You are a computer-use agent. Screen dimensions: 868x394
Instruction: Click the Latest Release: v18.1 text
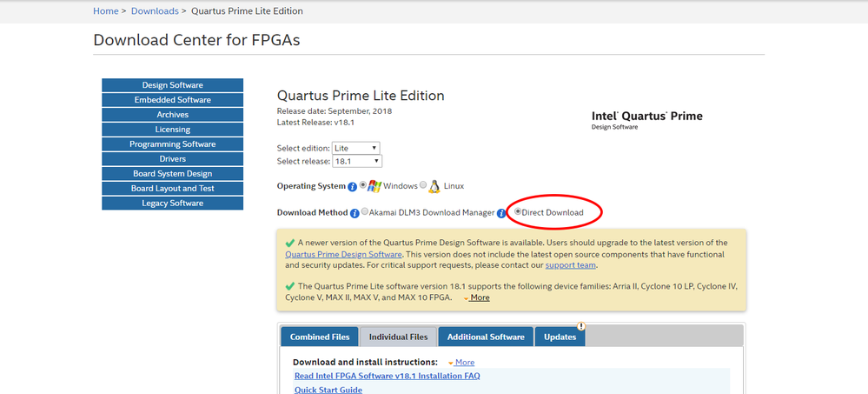(x=315, y=122)
